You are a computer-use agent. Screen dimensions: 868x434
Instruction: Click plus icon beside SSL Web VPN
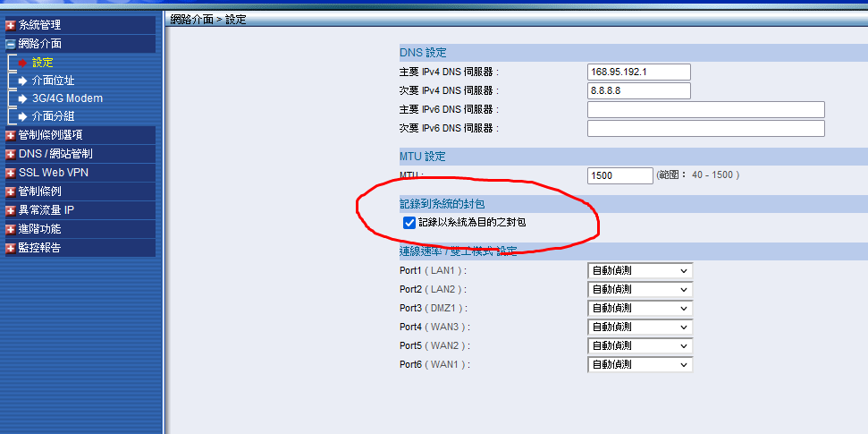(x=11, y=173)
